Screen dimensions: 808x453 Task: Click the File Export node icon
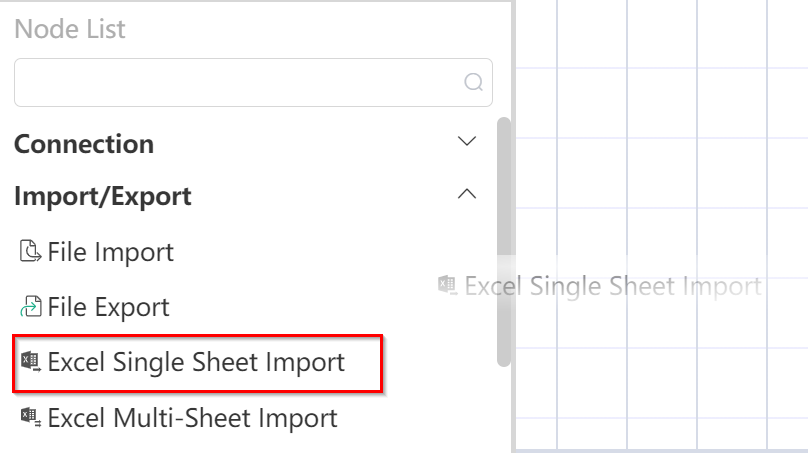pos(31,307)
